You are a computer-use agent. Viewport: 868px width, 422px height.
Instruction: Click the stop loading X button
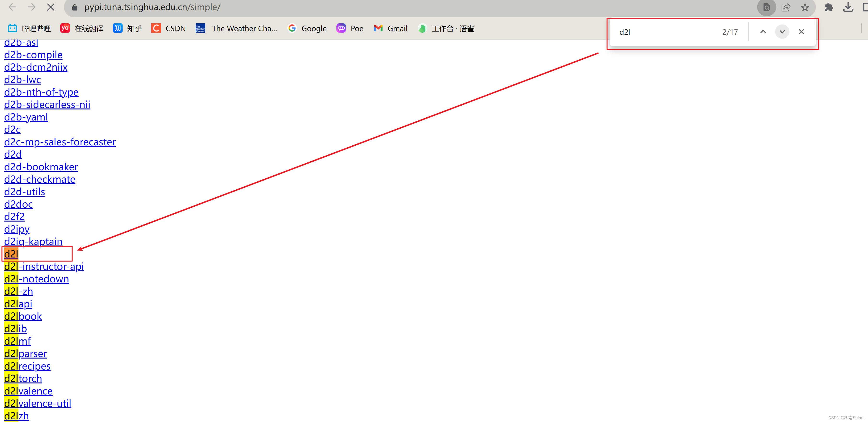51,7
